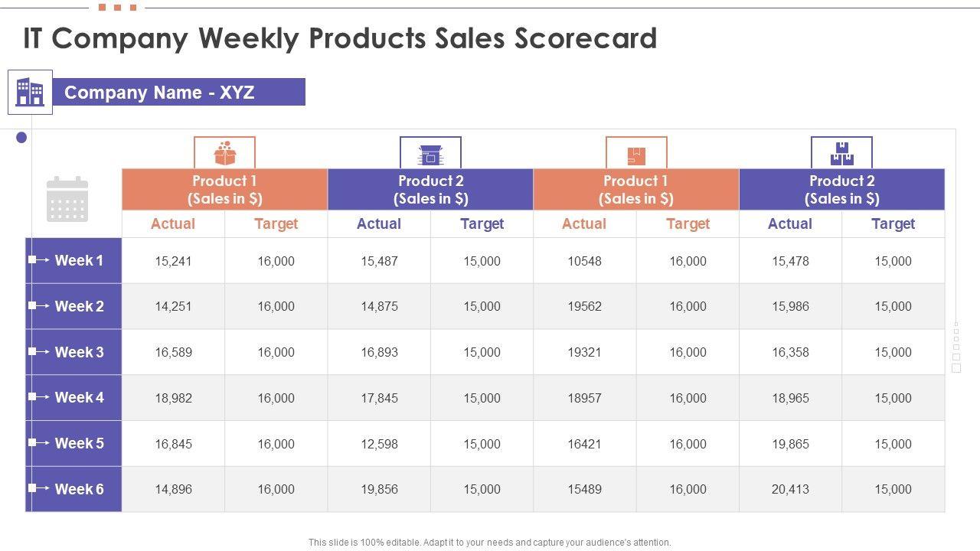Click the stacked boxes icon above second Product 2
The image size is (980, 551).
(x=841, y=154)
